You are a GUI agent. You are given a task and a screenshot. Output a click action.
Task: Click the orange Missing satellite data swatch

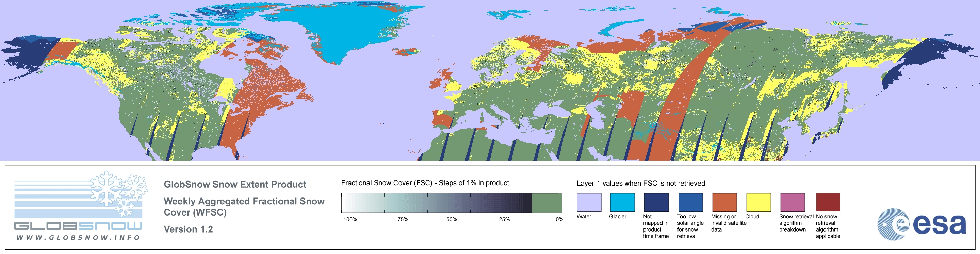click(724, 202)
